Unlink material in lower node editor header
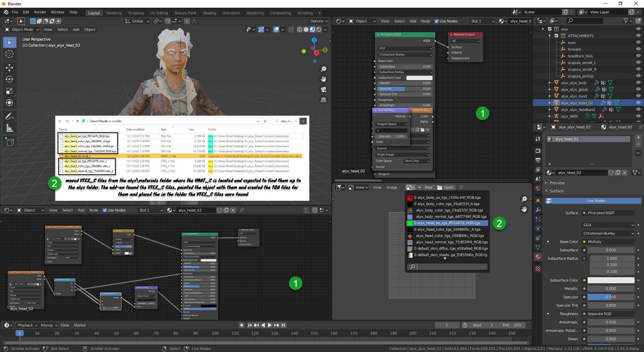The height and width of the screenshot is (352, 644). coord(233,210)
